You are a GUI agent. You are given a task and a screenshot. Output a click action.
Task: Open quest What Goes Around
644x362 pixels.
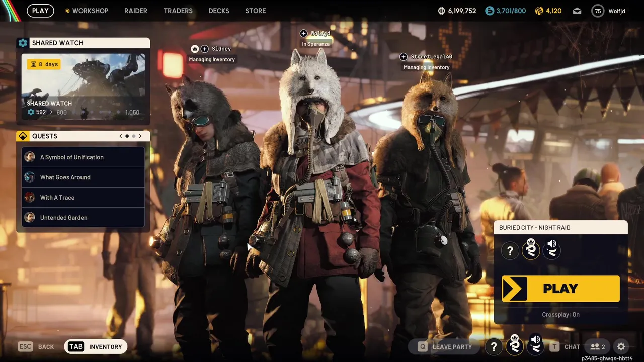pos(83,177)
